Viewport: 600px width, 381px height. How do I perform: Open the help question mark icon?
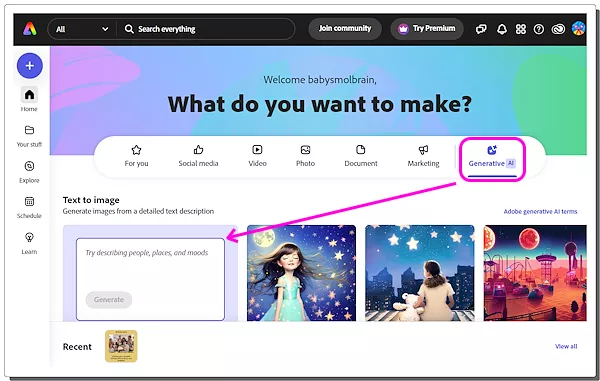click(x=539, y=29)
